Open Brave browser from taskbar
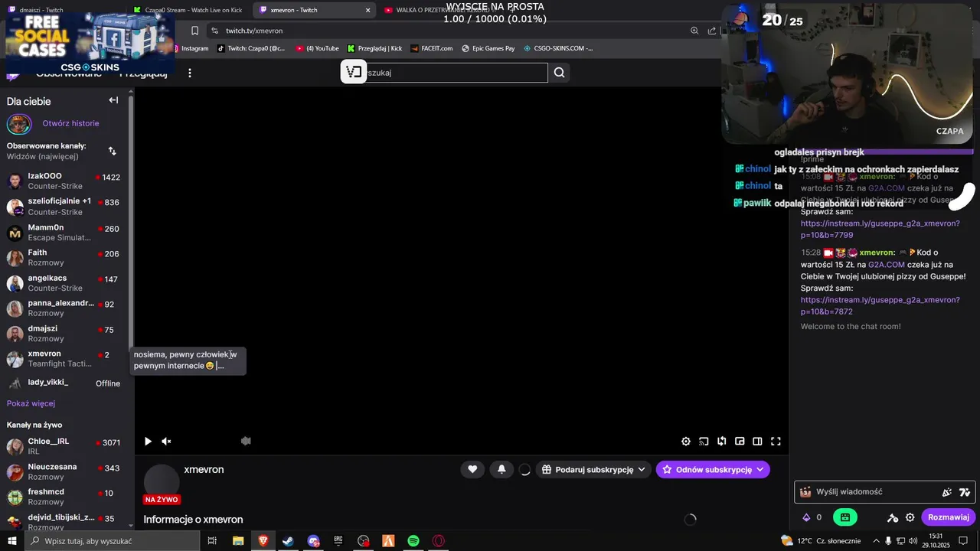The height and width of the screenshot is (551, 980). click(263, 541)
